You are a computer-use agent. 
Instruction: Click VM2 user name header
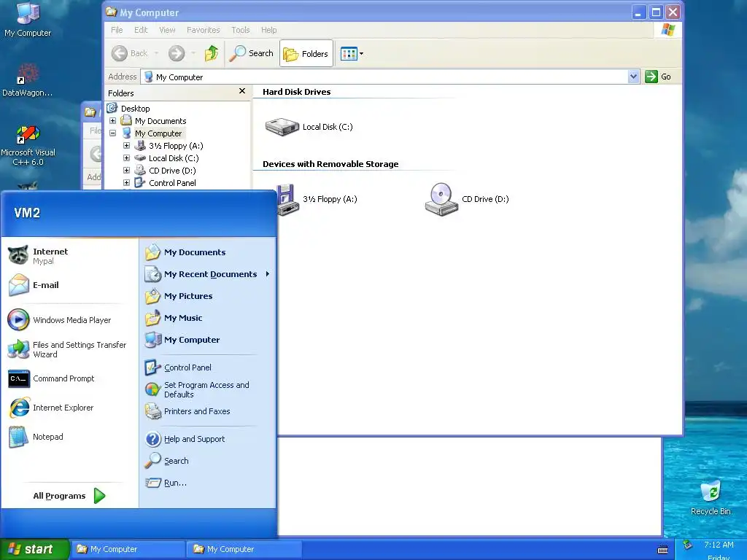pyautogui.click(x=27, y=213)
